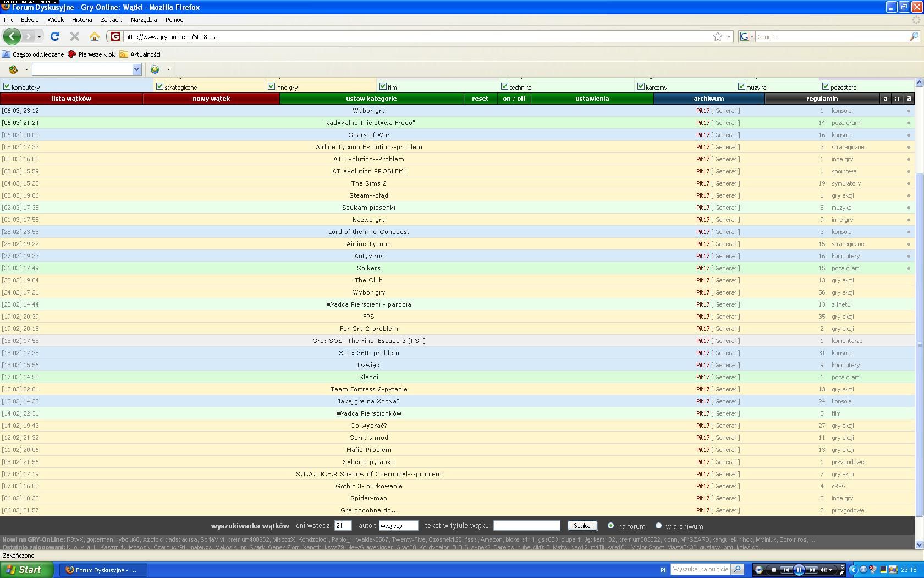Click the 'nowy wątek' button
924x578 pixels.
click(211, 99)
